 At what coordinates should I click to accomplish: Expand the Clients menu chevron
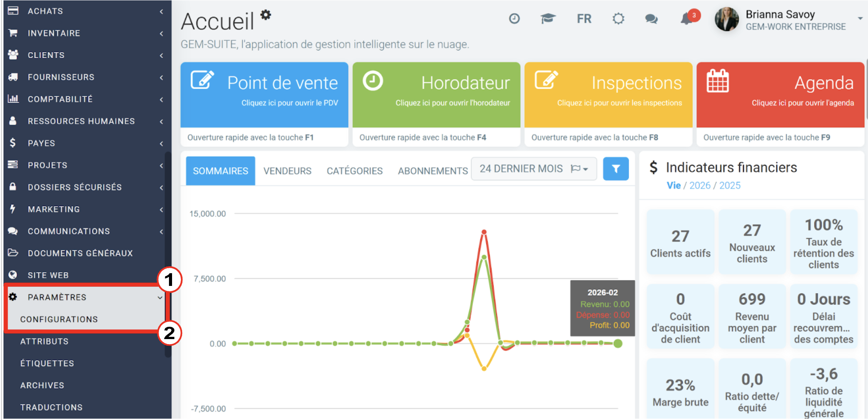[161, 55]
